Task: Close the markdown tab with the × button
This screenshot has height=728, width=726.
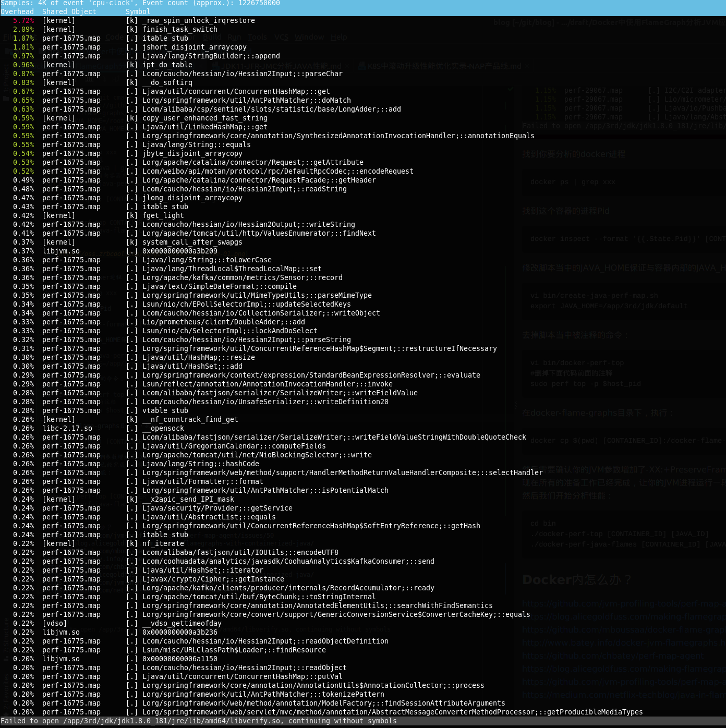Action: (x=346, y=66)
